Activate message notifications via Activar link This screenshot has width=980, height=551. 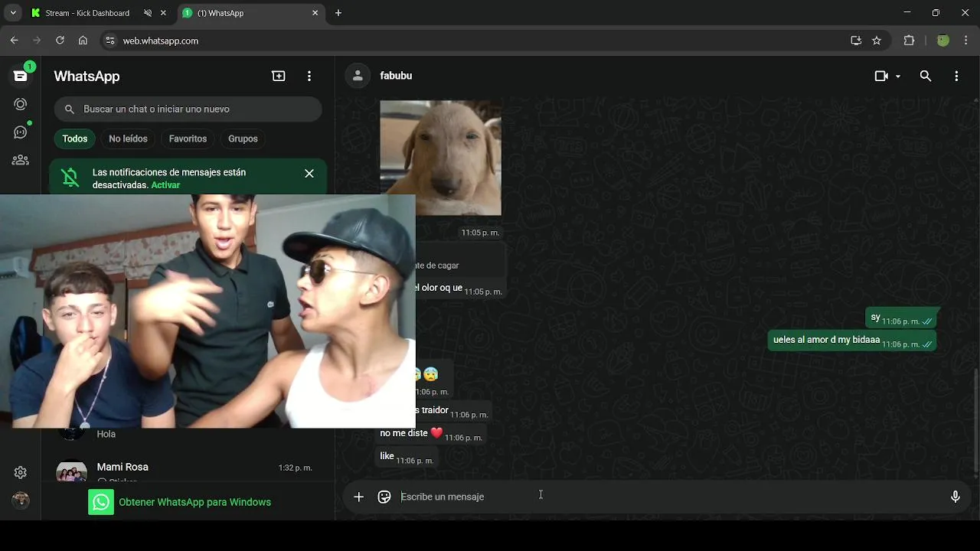click(x=165, y=185)
